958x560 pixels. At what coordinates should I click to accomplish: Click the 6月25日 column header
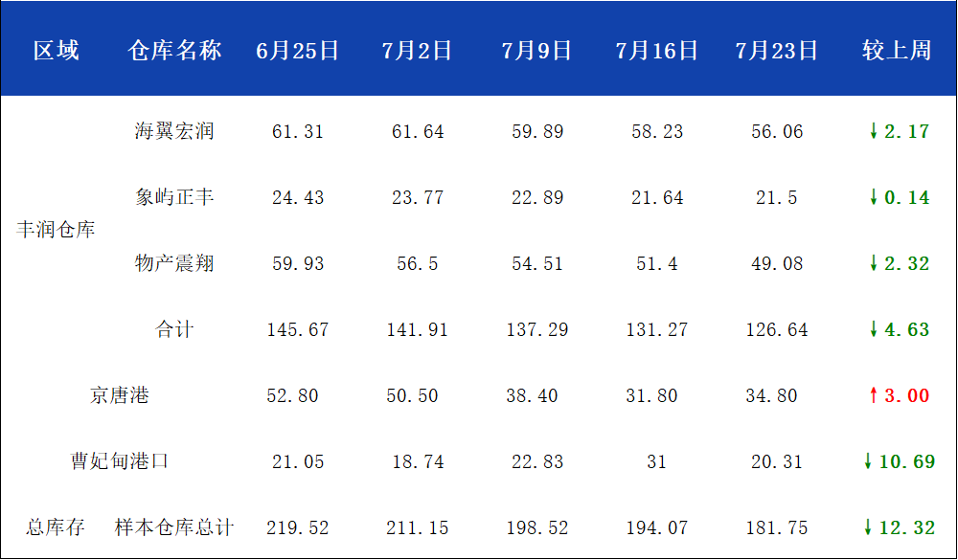click(x=298, y=50)
